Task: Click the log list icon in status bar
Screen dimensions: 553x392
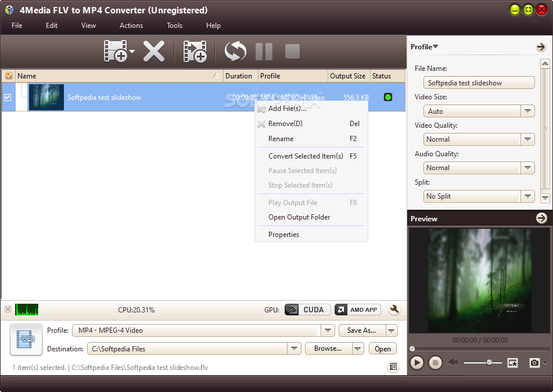Action: tap(393, 366)
